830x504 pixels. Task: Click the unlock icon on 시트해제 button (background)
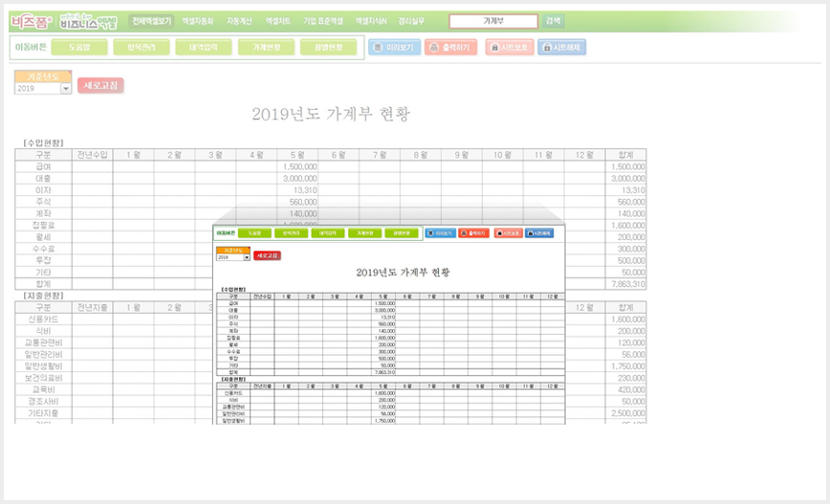point(547,47)
